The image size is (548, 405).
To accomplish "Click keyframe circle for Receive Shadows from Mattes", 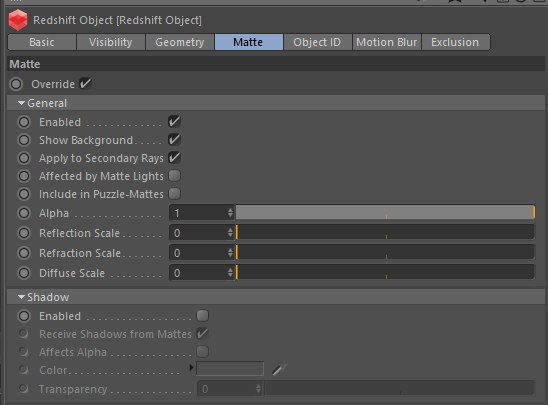I will [x=23, y=333].
